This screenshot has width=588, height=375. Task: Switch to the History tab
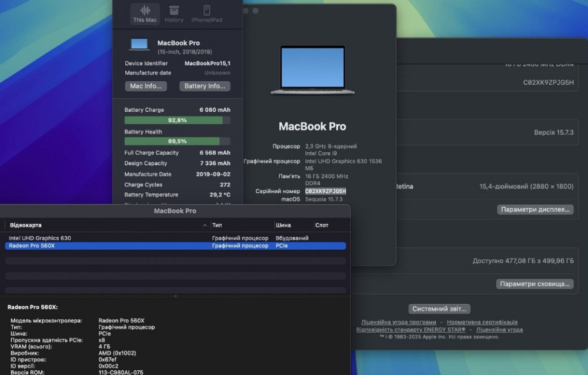pyautogui.click(x=174, y=14)
